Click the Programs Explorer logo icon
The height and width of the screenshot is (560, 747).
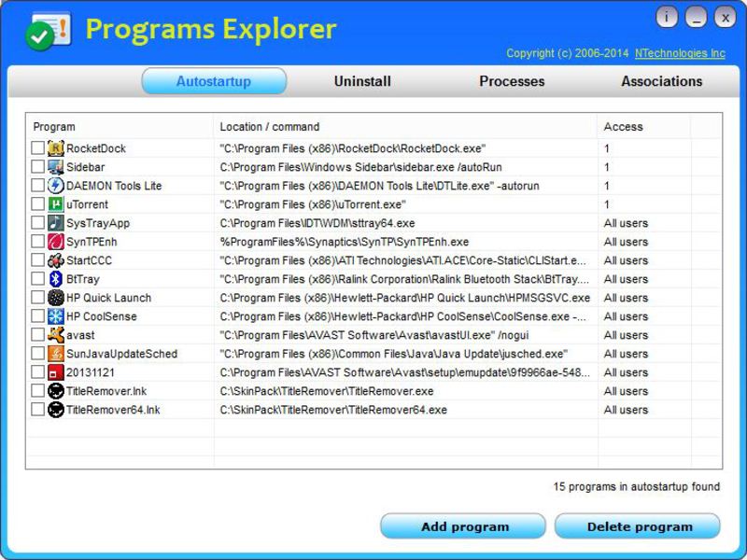pyautogui.click(x=49, y=31)
